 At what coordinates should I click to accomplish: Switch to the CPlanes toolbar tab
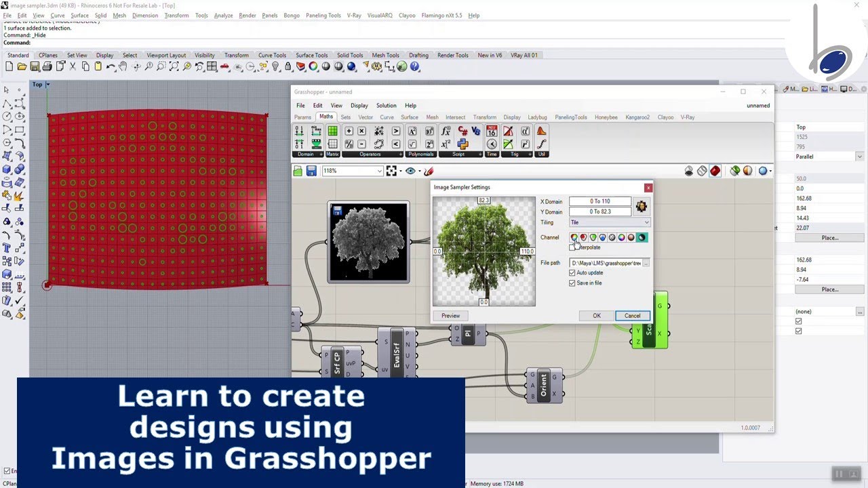click(x=47, y=56)
